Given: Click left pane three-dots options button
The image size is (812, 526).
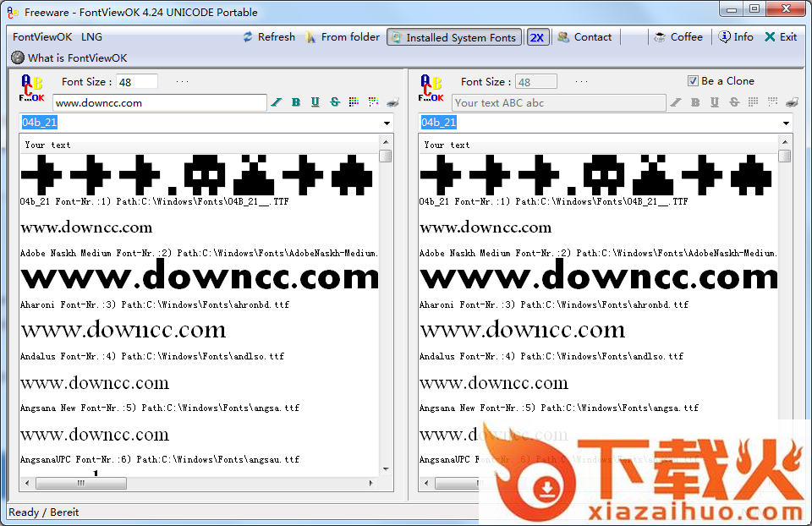Looking at the screenshot, I should coord(182,82).
